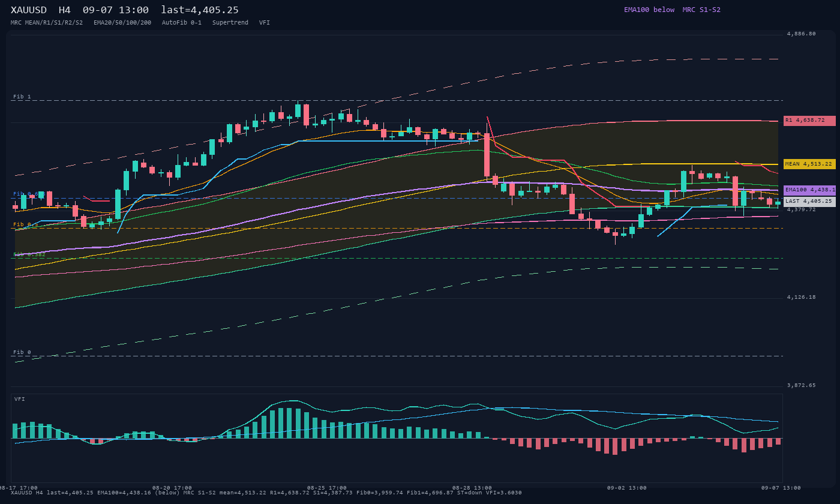
Task: Click the 08-25 17:00 time axis label
Action: [x=327, y=488]
